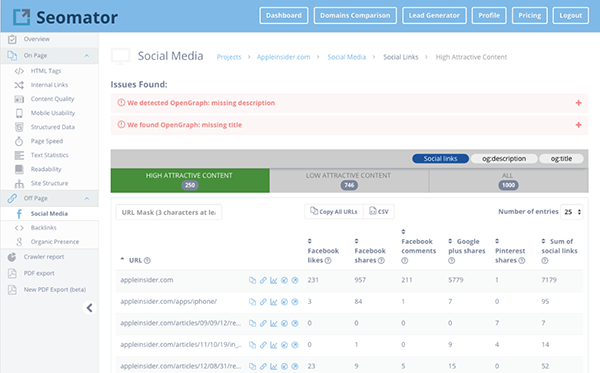Click the New PDF Export (beta) icon
This screenshot has width=600, height=373.
pos(12,290)
